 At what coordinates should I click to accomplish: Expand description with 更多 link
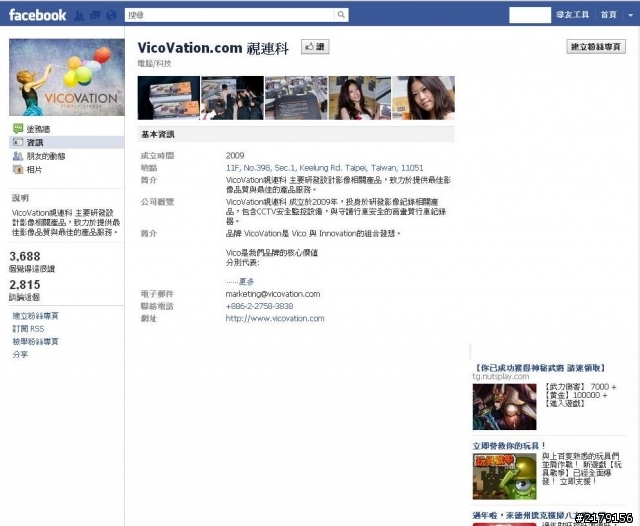click(x=246, y=282)
